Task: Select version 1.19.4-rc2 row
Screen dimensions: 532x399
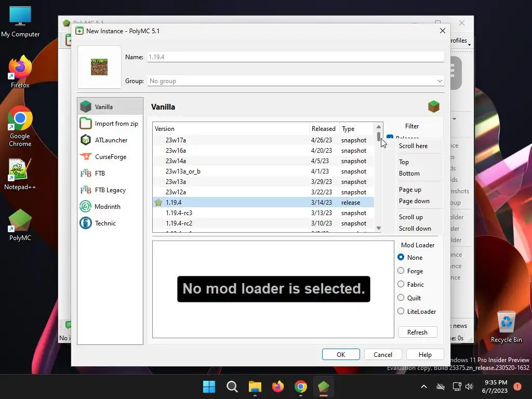Action: [263, 223]
